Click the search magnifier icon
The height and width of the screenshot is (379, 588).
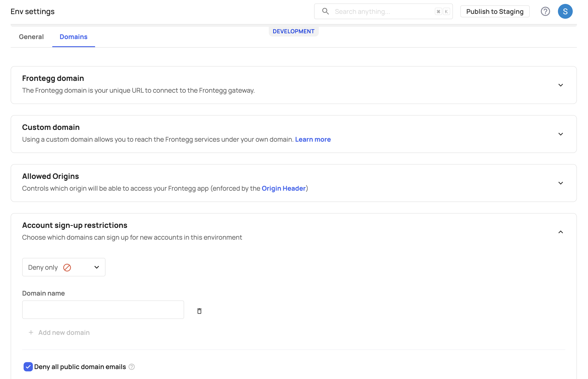[325, 11]
